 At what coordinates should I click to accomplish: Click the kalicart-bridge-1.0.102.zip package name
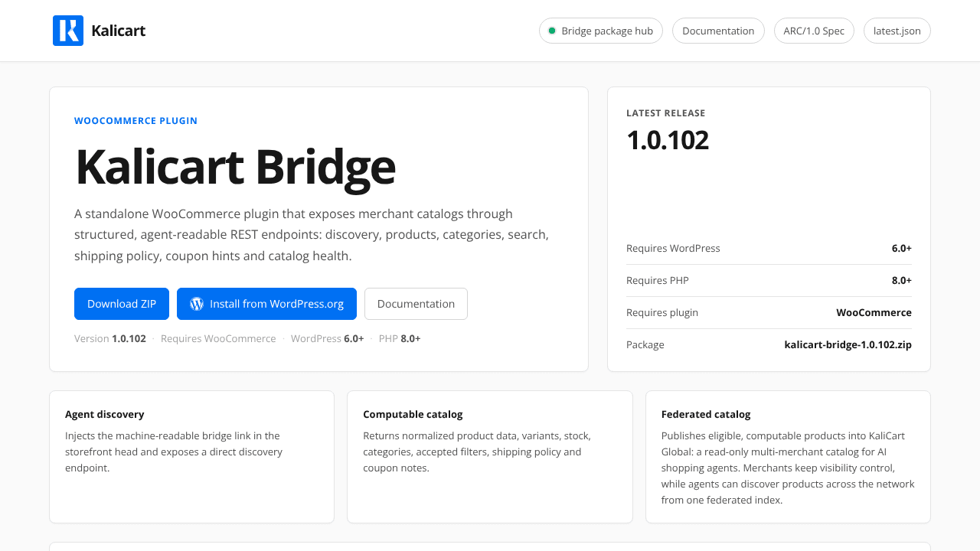[848, 344]
